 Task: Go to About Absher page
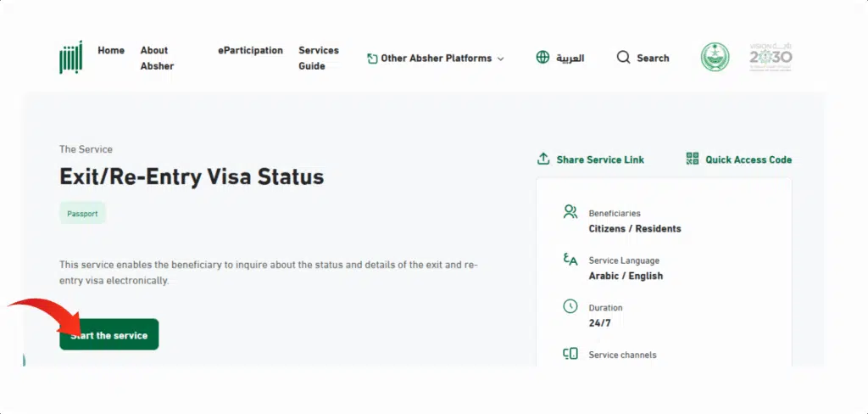[154, 58]
